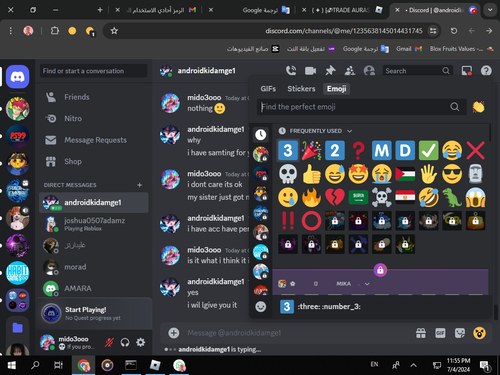
Task: Open the GIF picker in message bar
Action: click(x=440, y=333)
